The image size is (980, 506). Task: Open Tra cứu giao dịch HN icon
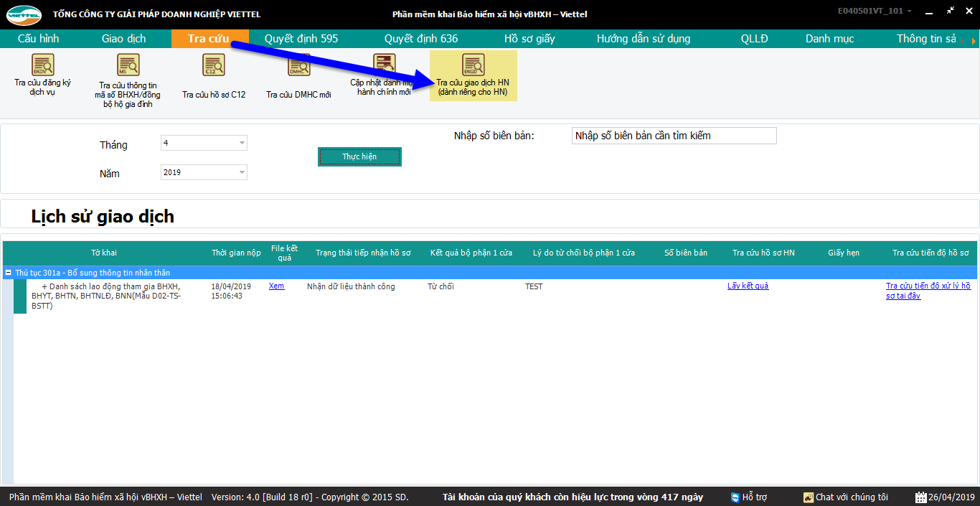[x=473, y=65]
